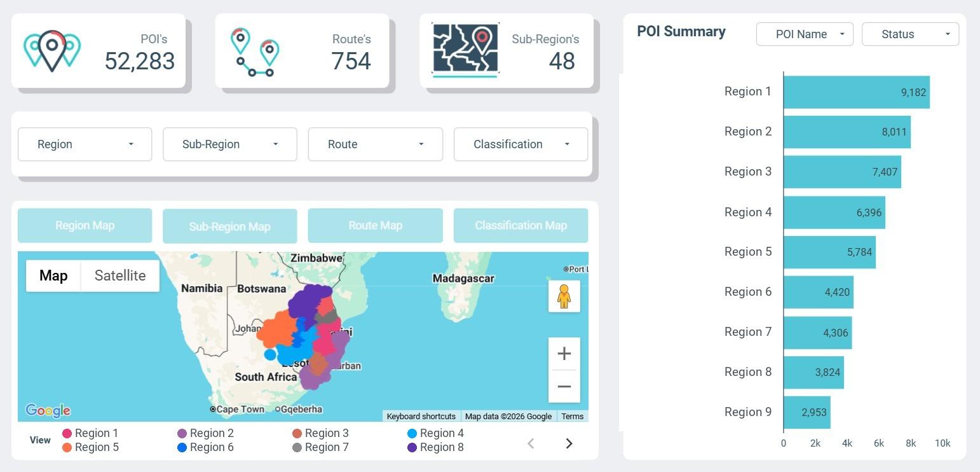Image resolution: width=980 pixels, height=472 pixels.
Task: Click the Madagascar label on map
Action: (x=463, y=279)
